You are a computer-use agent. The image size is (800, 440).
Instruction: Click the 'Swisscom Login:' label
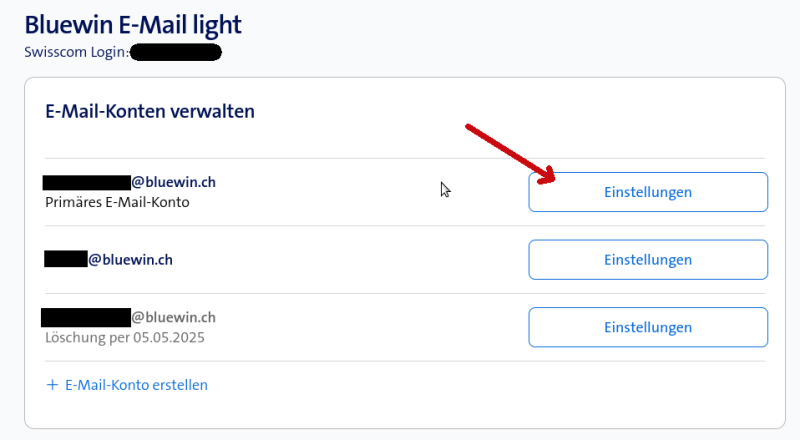pos(76,51)
